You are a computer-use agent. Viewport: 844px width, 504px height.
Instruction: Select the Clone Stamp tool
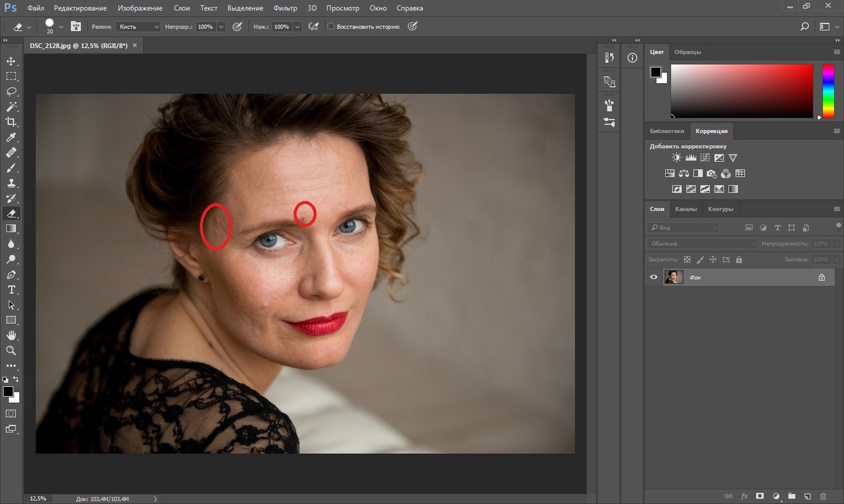pyautogui.click(x=11, y=183)
